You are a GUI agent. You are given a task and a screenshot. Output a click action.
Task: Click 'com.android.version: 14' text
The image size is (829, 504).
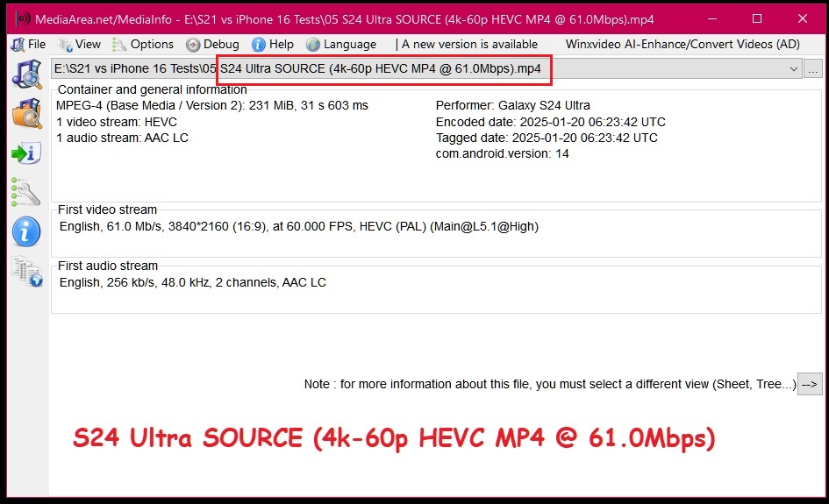(503, 153)
